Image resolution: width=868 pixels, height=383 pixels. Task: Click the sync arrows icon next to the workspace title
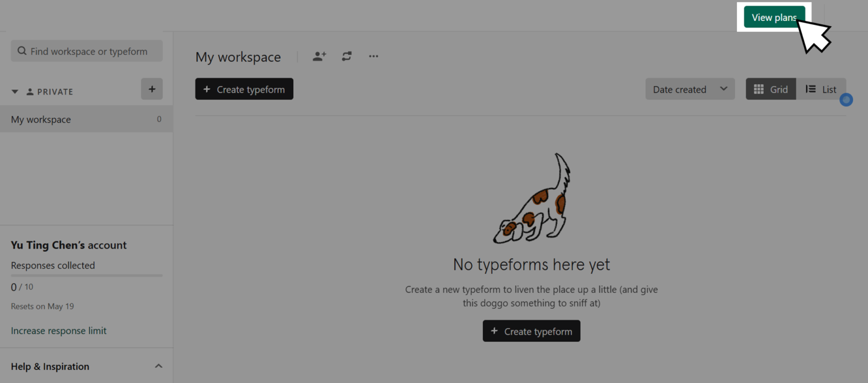346,56
